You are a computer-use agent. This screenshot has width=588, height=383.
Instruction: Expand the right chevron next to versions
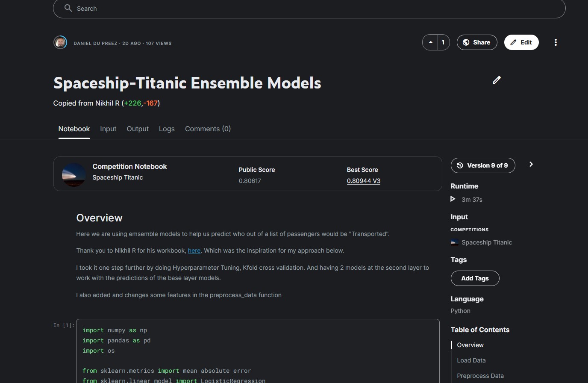point(531,164)
